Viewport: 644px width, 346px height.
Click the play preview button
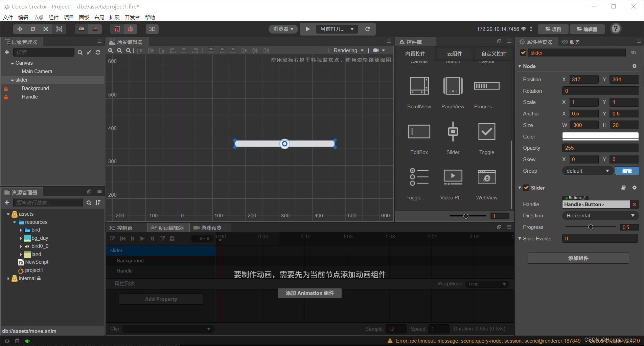pos(308,29)
